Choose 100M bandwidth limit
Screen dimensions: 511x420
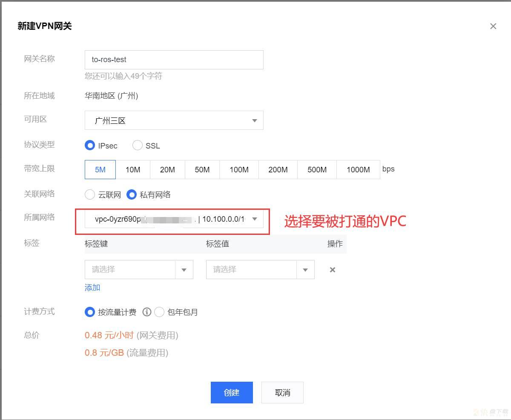(x=239, y=169)
